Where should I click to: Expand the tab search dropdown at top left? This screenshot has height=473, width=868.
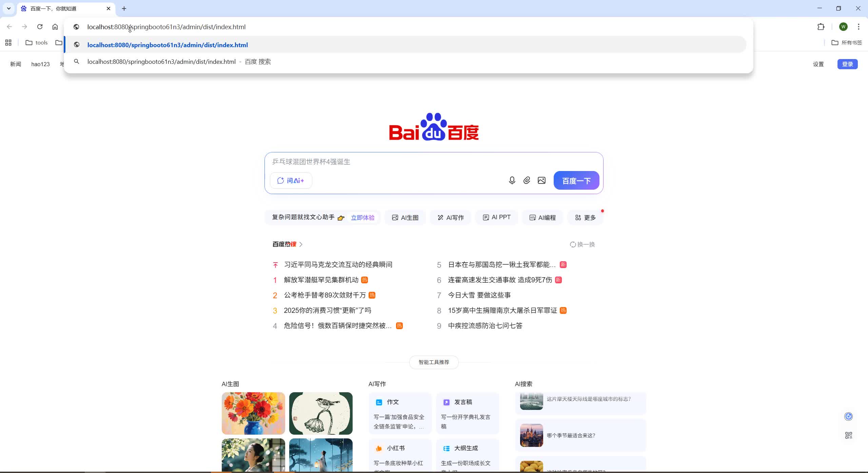point(8,8)
